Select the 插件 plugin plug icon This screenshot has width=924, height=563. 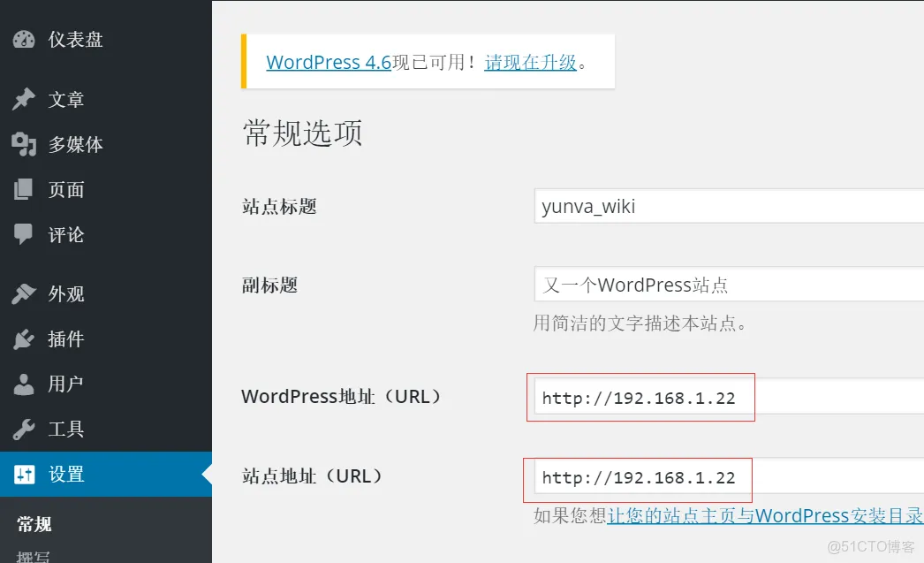pos(23,339)
